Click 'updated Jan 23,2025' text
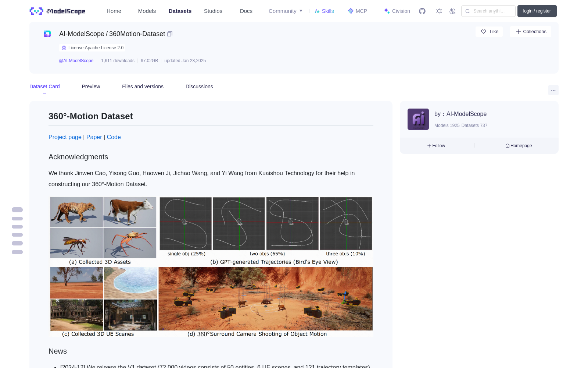Viewport: 588px width, 368px height. (x=185, y=61)
